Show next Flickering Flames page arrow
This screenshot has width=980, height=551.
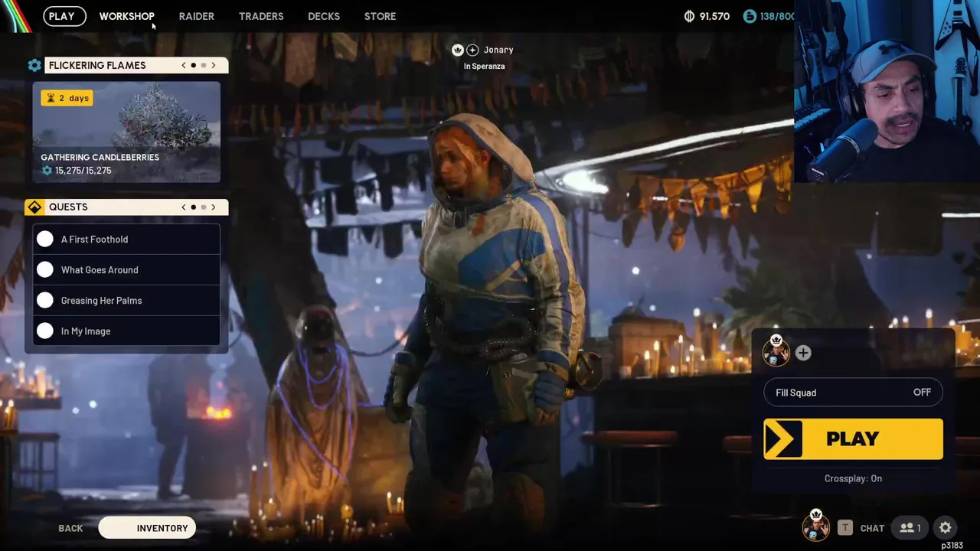pyautogui.click(x=214, y=66)
